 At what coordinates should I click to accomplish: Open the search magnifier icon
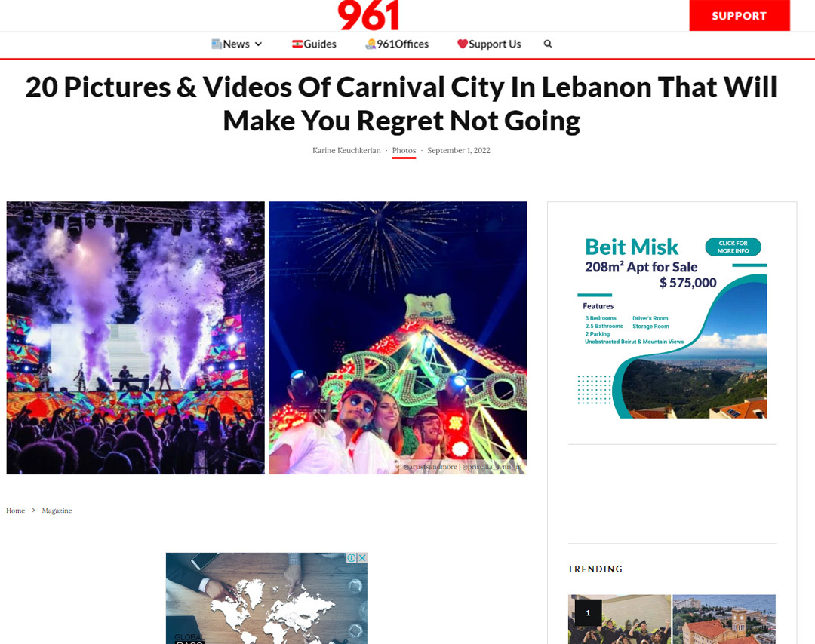548,44
